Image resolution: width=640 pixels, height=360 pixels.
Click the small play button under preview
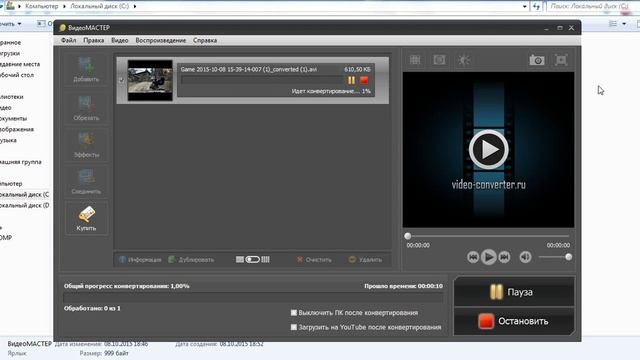pos(489,257)
